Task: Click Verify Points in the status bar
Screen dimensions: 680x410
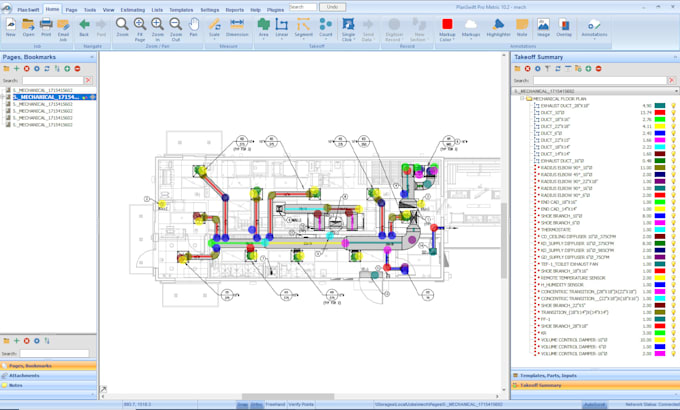Action: [301, 404]
